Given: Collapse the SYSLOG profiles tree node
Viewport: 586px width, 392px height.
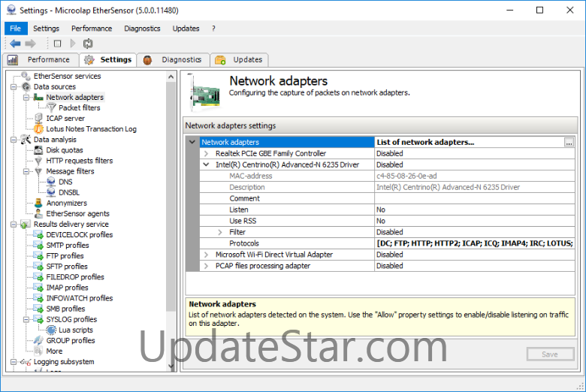Looking at the screenshot, I should pos(26,319).
